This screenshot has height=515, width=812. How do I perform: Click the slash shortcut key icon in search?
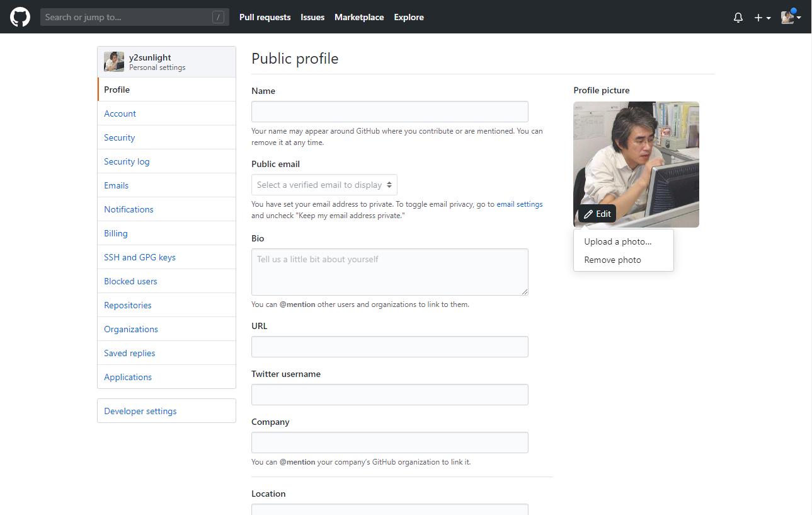pyautogui.click(x=218, y=17)
